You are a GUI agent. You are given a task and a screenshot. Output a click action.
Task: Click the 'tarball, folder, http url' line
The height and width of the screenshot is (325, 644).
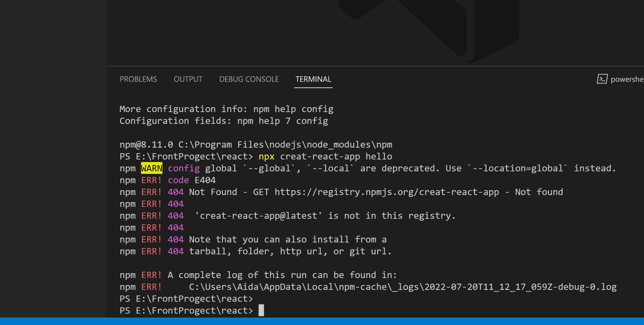point(256,251)
